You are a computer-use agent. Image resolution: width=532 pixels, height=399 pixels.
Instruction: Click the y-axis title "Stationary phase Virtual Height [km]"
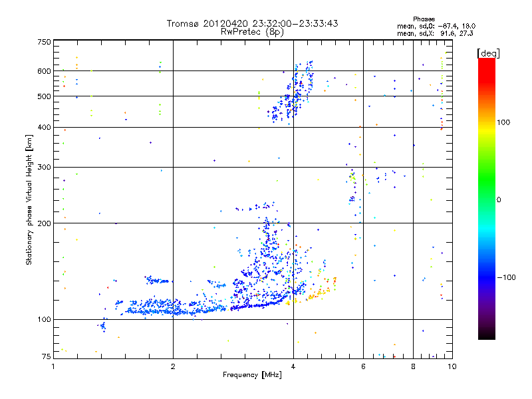[x=29, y=199]
